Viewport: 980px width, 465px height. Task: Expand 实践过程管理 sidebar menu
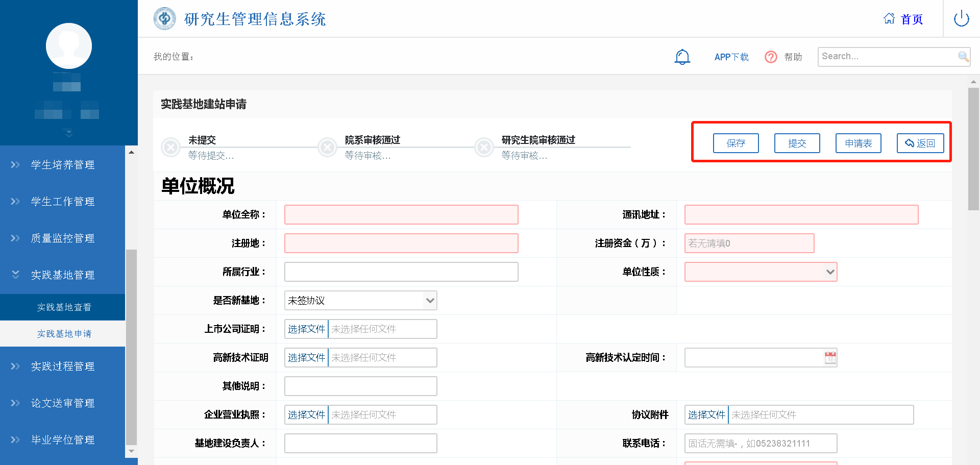[62, 366]
